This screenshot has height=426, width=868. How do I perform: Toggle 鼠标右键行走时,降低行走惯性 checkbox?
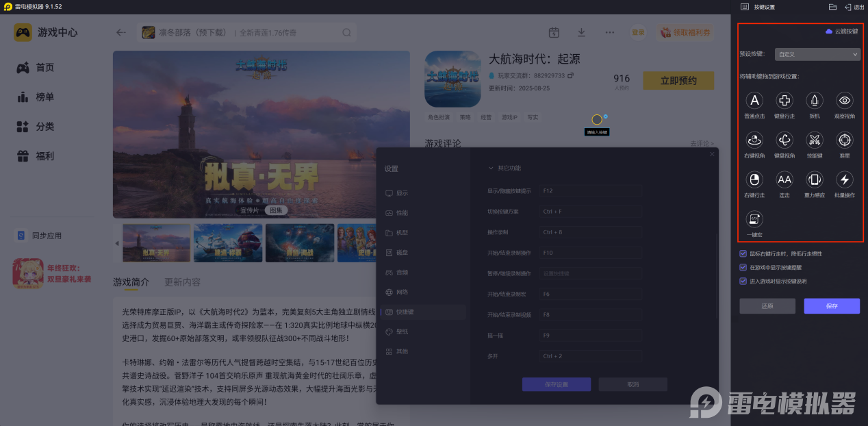pos(743,253)
